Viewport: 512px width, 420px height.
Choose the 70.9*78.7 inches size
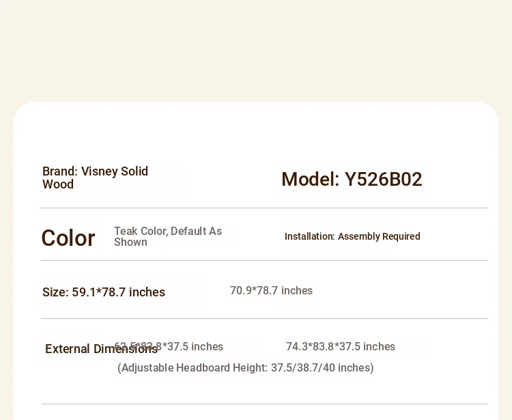coord(271,290)
